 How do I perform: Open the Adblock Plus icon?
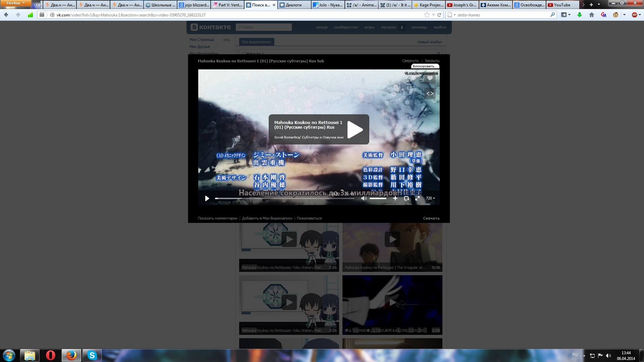coord(634,15)
